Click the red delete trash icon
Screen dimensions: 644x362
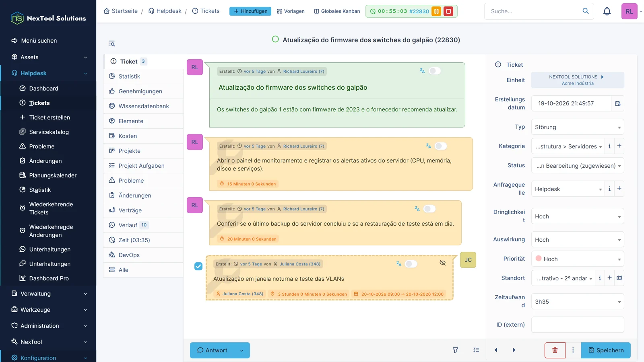(555, 350)
